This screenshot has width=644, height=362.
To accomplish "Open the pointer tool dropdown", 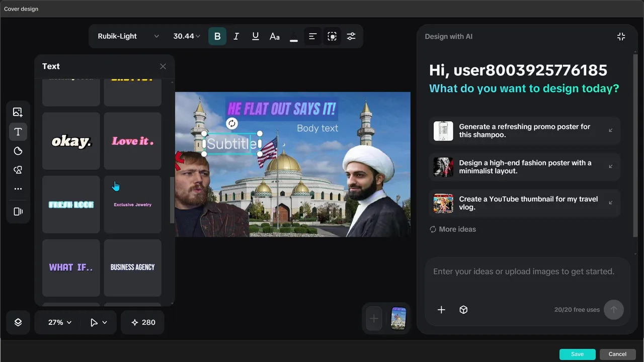I will point(99,322).
